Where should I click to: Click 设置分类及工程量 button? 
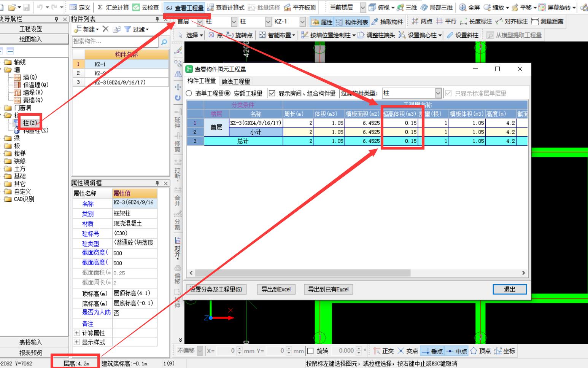coord(216,289)
